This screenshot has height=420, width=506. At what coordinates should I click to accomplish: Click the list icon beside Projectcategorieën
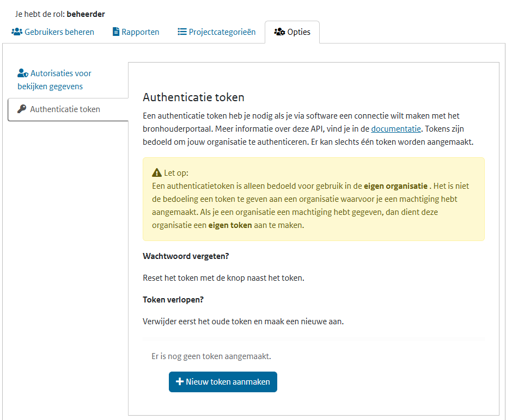tap(182, 32)
